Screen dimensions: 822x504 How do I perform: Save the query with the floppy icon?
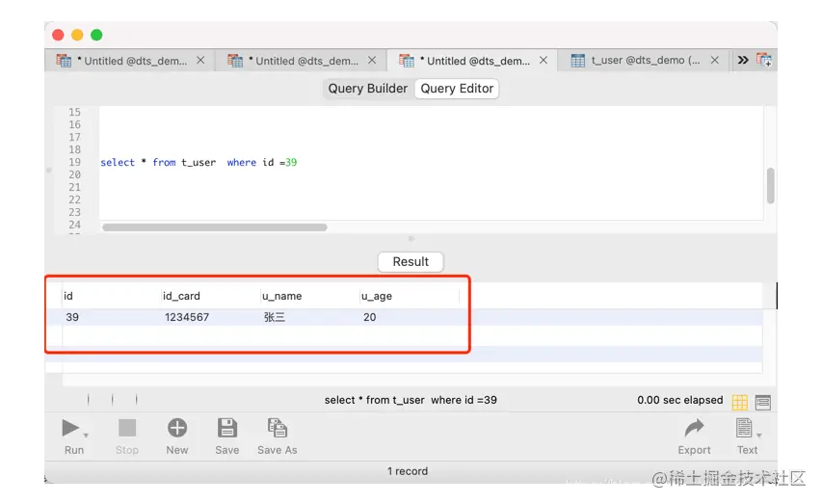pos(227,428)
